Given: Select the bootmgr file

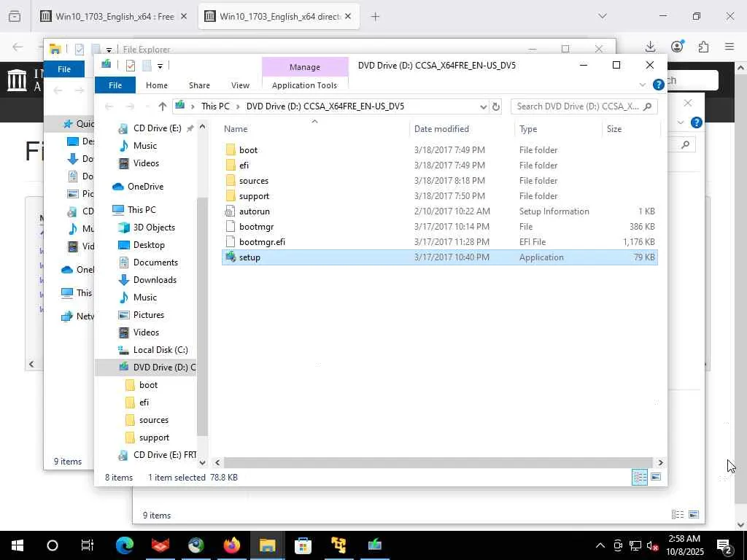Looking at the screenshot, I should pyautogui.click(x=256, y=227).
